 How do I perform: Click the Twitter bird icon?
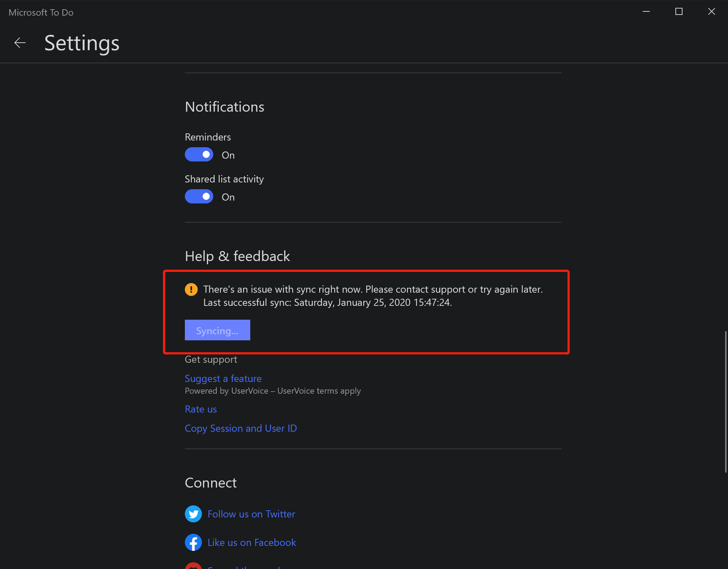pyautogui.click(x=193, y=514)
